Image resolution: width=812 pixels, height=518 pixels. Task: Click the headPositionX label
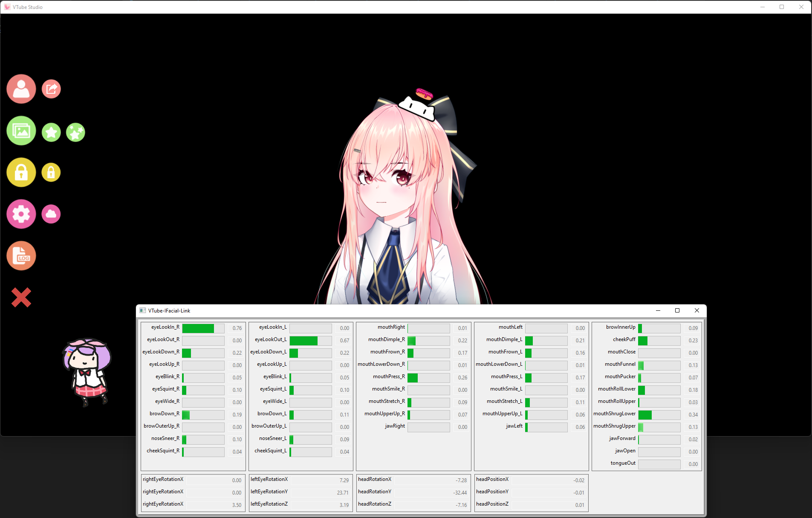[x=492, y=479]
